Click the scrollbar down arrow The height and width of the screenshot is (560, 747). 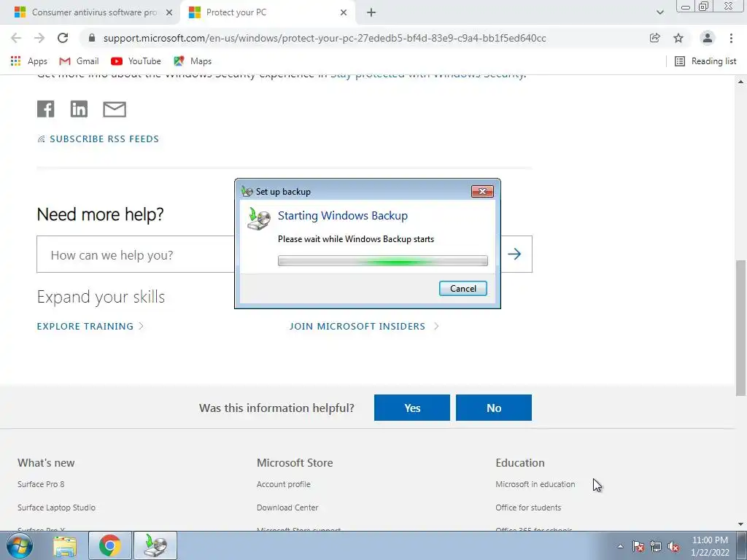(x=741, y=524)
